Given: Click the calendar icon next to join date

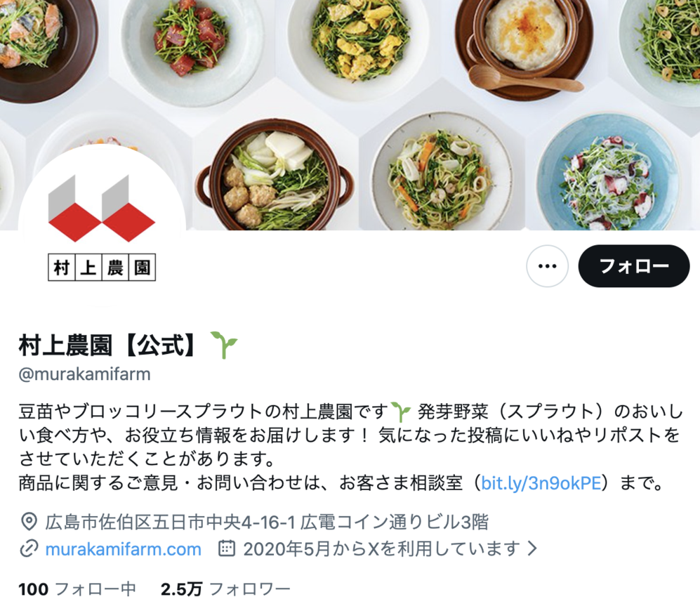Looking at the screenshot, I should 226,548.
